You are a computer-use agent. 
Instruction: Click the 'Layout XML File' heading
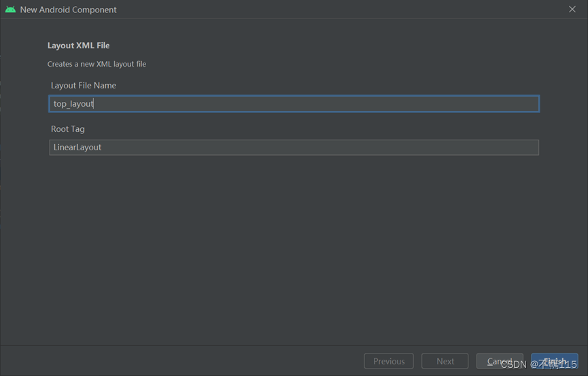pyautogui.click(x=78, y=46)
